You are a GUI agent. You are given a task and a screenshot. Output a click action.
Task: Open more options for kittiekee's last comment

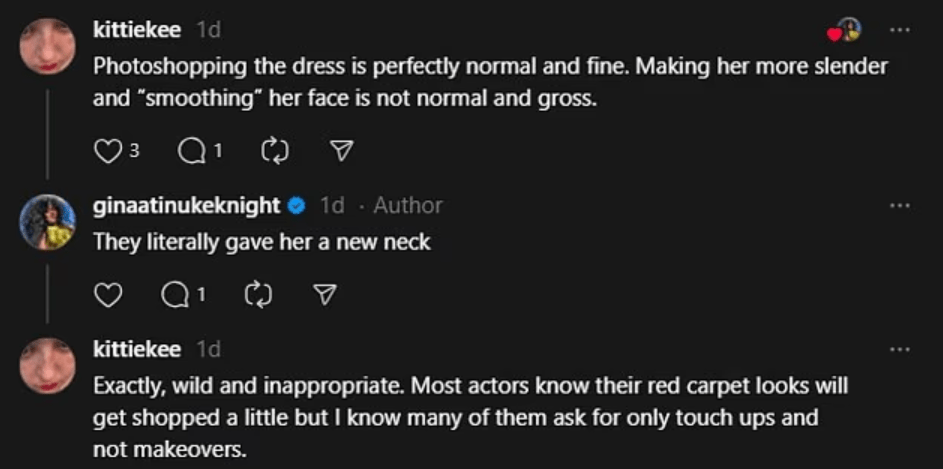[900, 349]
